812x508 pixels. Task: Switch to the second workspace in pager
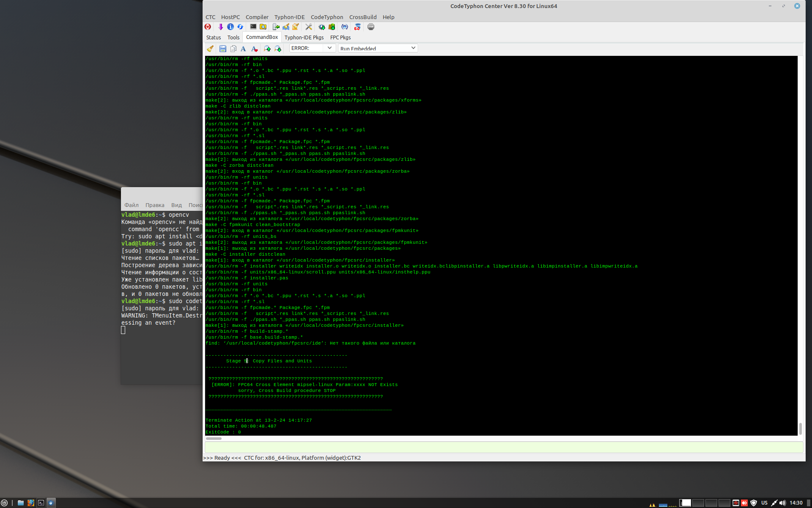[x=698, y=503]
